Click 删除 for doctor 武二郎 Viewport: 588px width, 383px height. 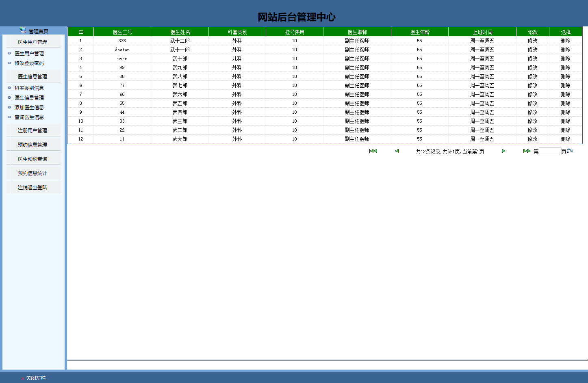click(x=566, y=130)
